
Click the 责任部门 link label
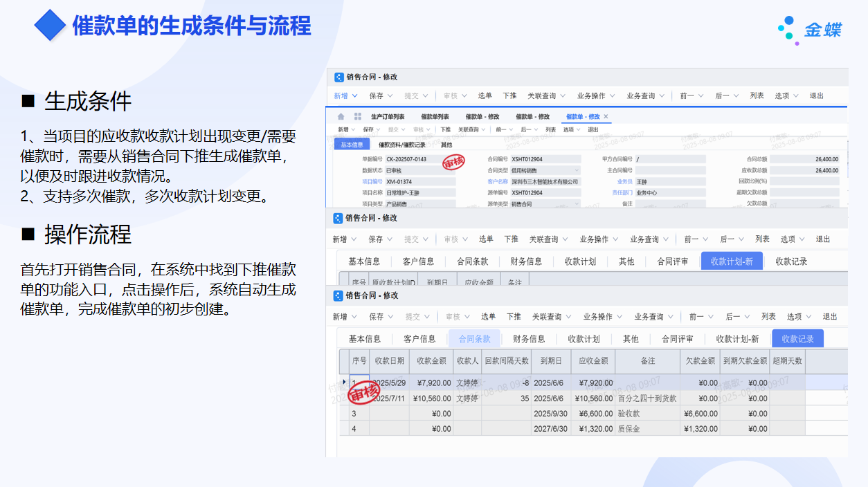[622, 193]
